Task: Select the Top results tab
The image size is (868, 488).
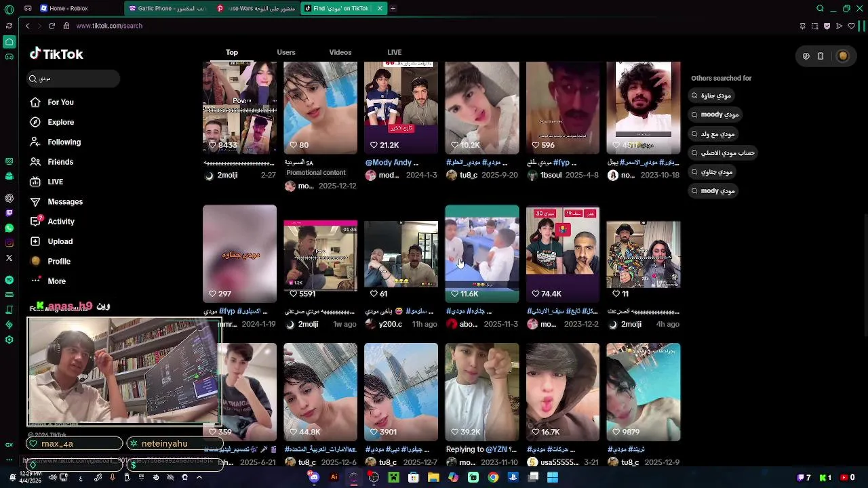Action: click(x=232, y=52)
